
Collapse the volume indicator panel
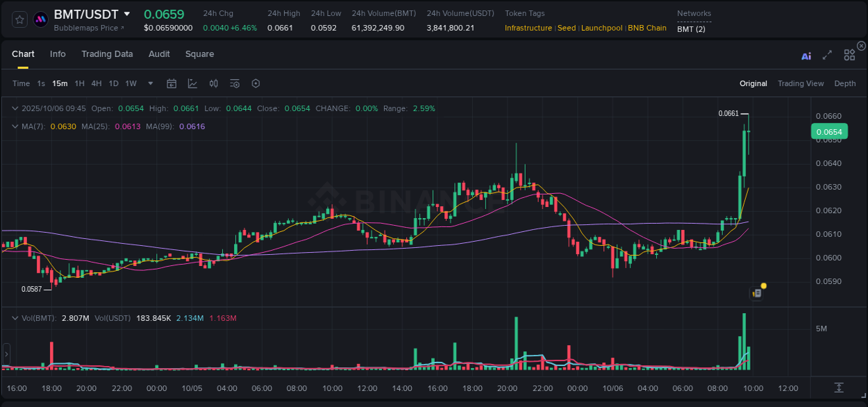coord(15,318)
